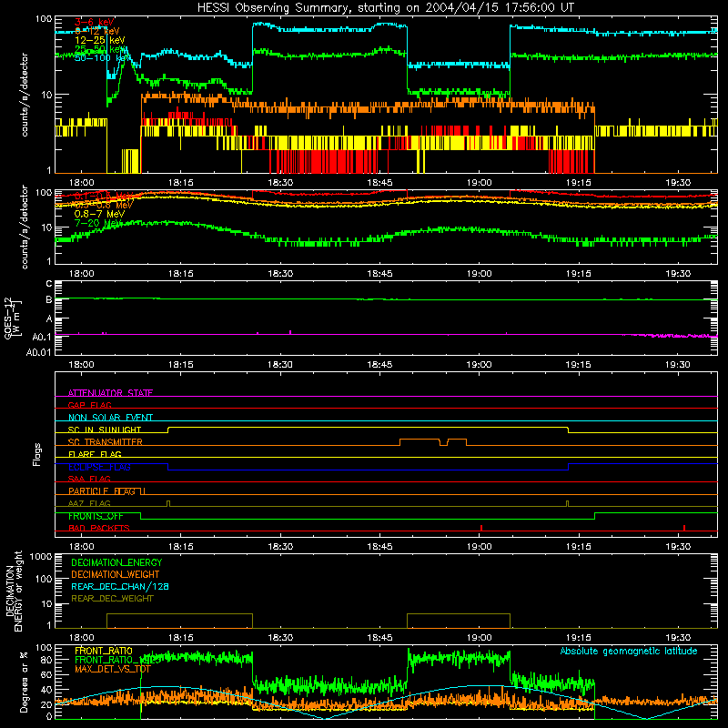The image size is (728, 728).
Task: Click the bad packets marker near 19:31
Action: click(x=684, y=528)
